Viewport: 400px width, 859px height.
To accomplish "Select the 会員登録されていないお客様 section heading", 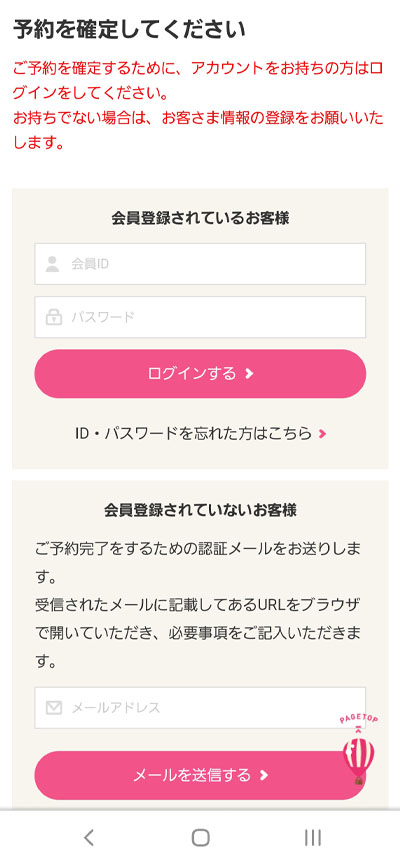I will pos(200,511).
